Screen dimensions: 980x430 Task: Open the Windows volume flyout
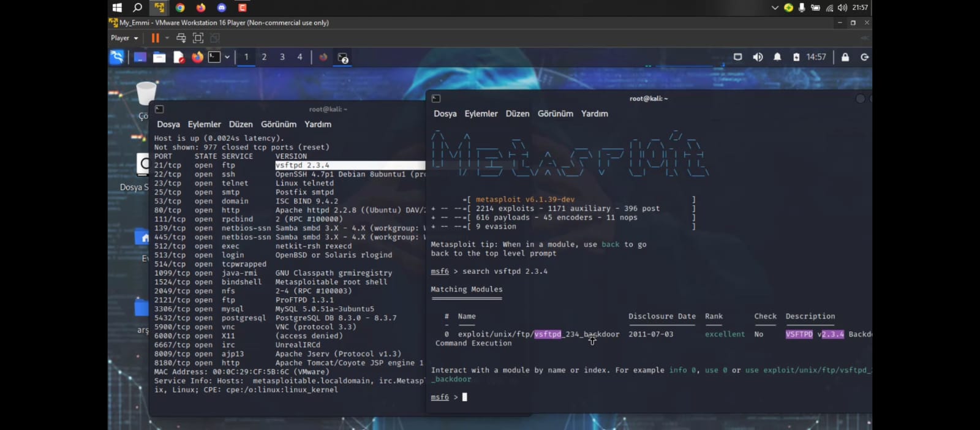(843, 7)
